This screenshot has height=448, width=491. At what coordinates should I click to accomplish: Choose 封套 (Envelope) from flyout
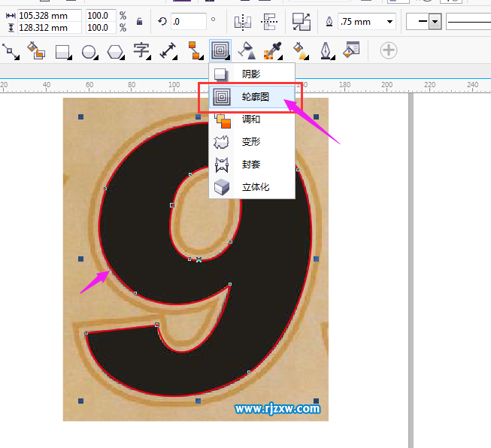[x=252, y=165]
